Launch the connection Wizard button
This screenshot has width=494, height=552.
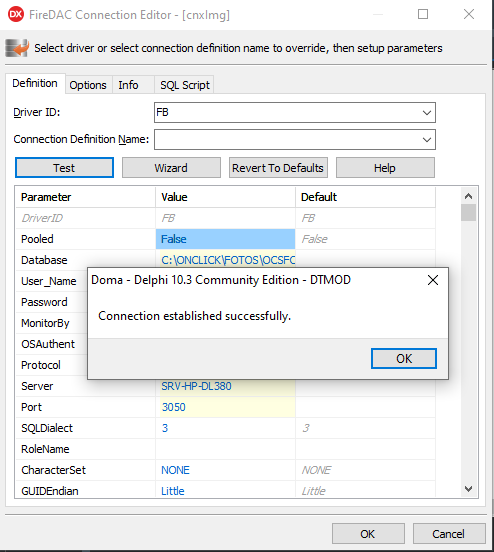click(x=171, y=168)
